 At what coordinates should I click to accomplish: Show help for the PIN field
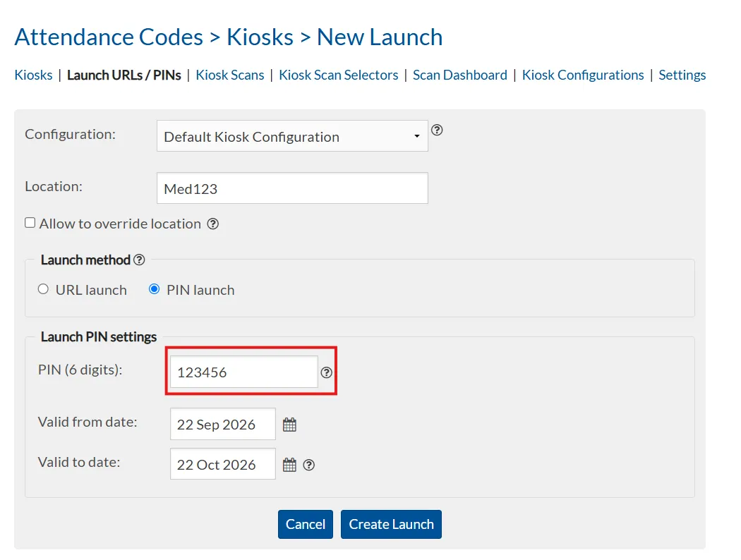(x=326, y=372)
